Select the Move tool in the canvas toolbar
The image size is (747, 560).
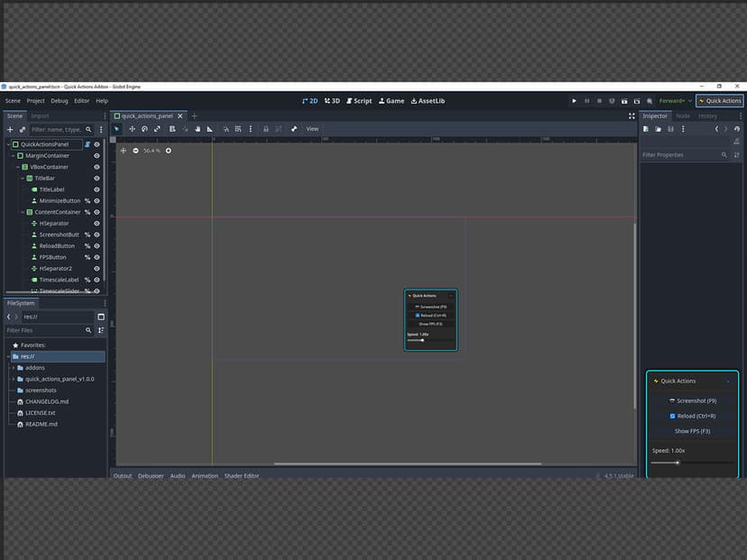132,129
